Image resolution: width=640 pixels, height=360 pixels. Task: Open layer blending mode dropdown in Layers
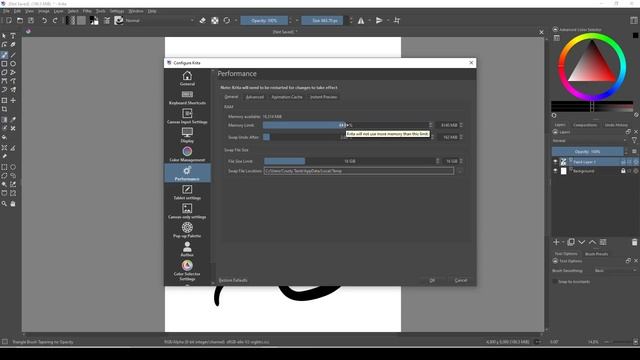tap(589, 141)
